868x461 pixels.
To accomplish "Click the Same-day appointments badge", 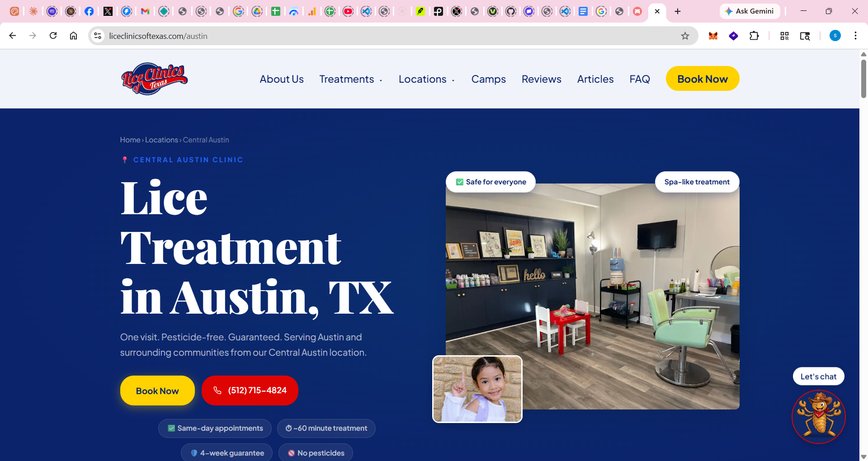I will [215, 428].
